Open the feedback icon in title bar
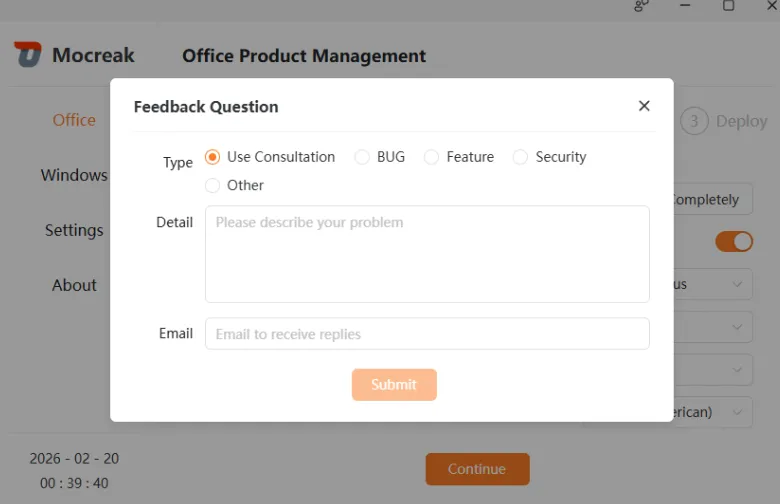This screenshot has width=780, height=504. coord(641,5)
